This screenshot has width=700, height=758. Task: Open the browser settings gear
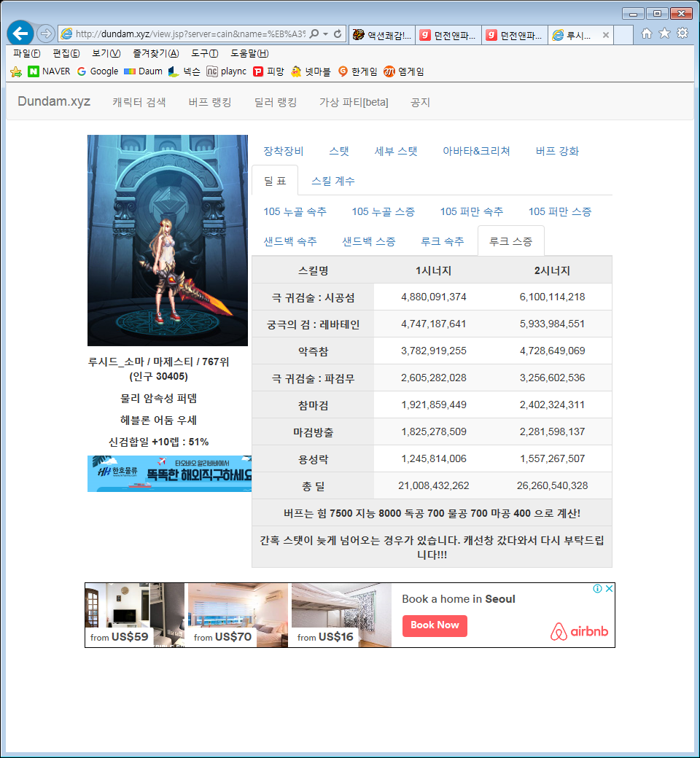pyautogui.click(x=682, y=34)
